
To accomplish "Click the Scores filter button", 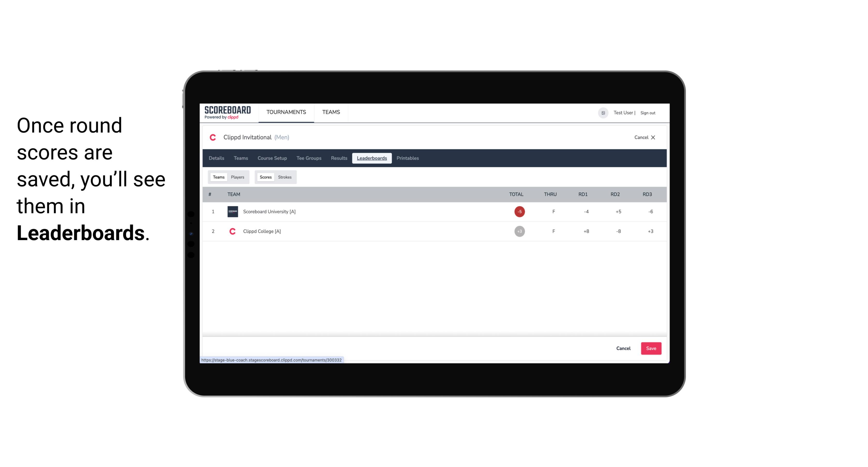I will pyautogui.click(x=265, y=177).
